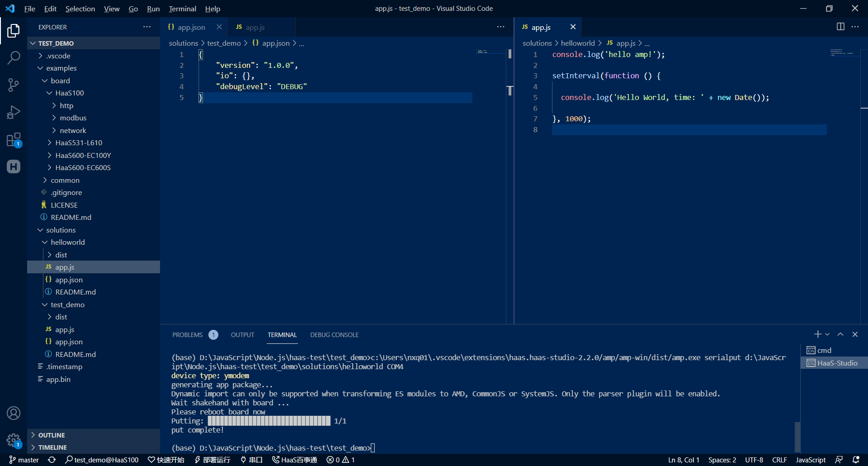Open the Manage gear icon
Image resolution: width=868 pixels, height=466 pixels.
click(x=14, y=440)
